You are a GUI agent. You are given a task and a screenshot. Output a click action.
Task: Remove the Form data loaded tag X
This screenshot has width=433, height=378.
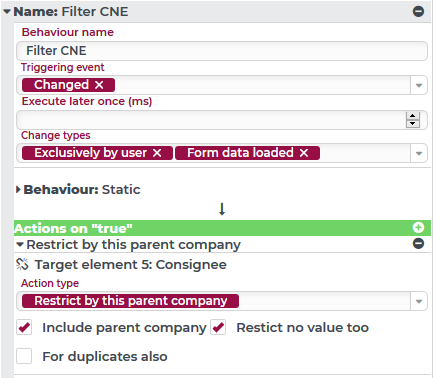304,153
